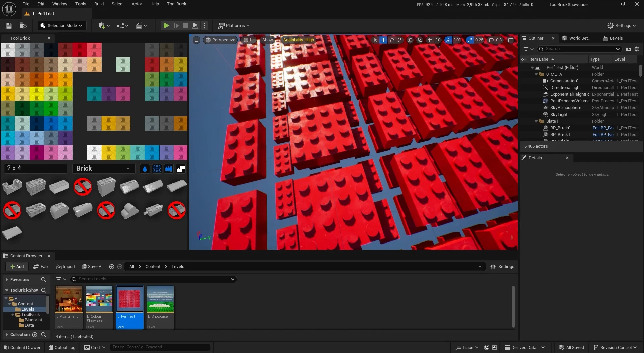Click Save All in Content Browser

tap(93, 267)
